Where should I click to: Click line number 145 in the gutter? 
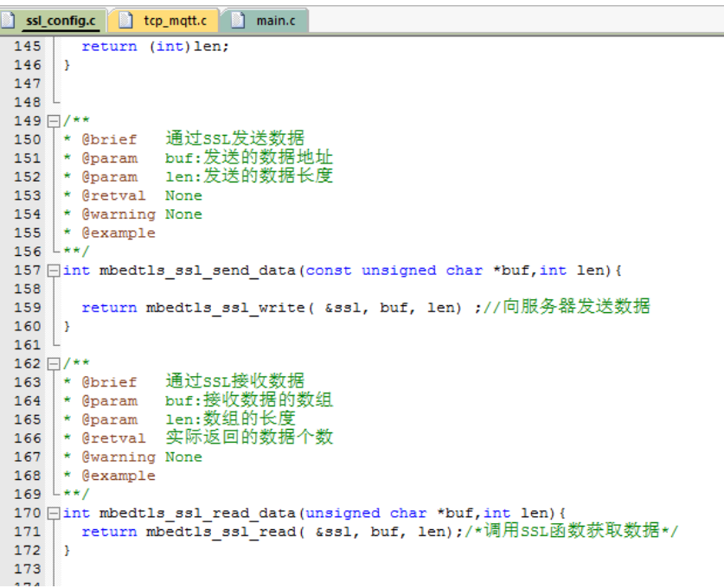[27, 47]
